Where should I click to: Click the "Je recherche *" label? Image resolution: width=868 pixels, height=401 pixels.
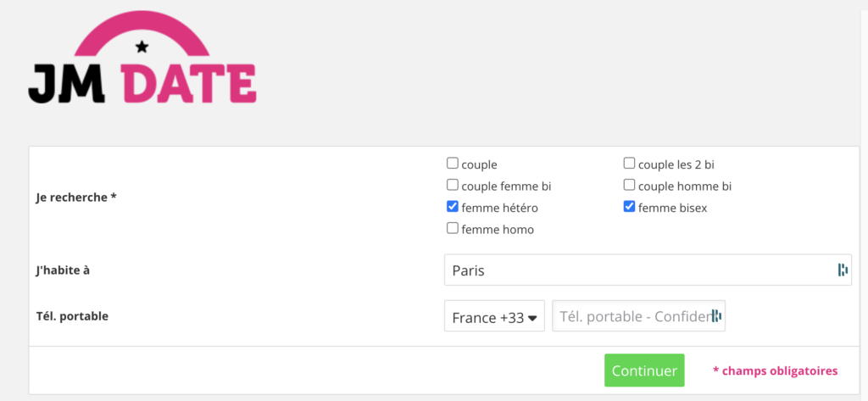(x=77, y=197)
